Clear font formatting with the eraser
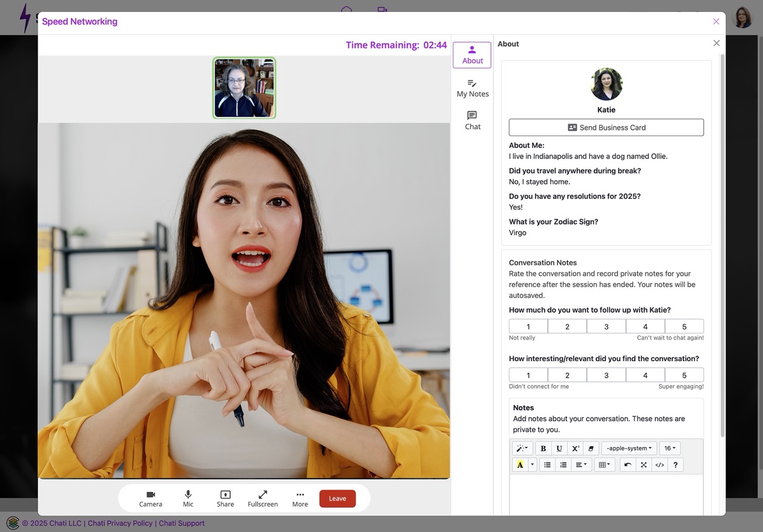763x532 pixels. (591, 449)
